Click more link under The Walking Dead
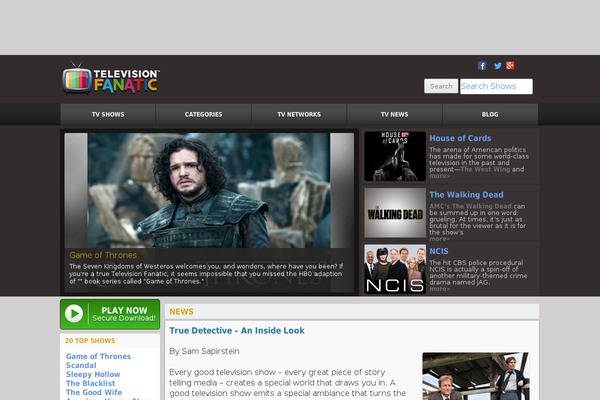This screenshot has width=600, height=400. point(439,239)
